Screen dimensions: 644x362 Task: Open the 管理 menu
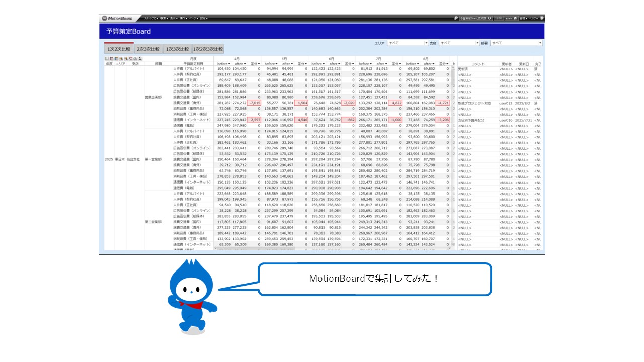coord(524,18)
